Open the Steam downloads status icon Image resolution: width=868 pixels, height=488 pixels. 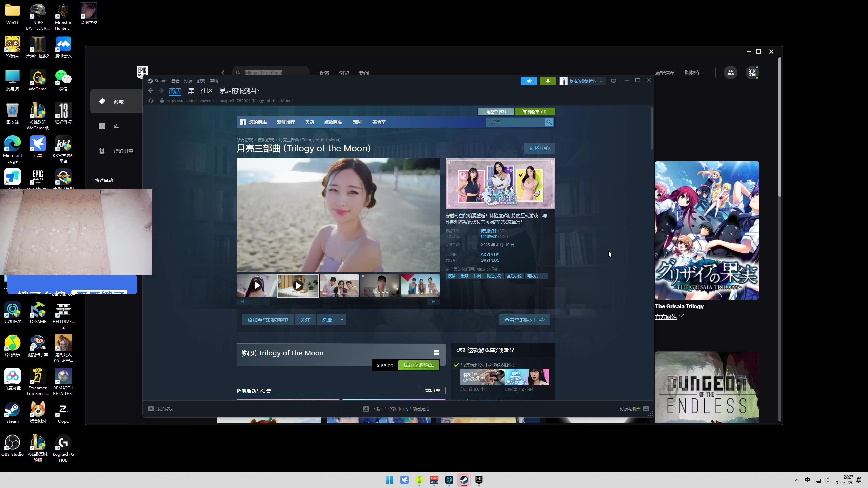coord(366,409)
